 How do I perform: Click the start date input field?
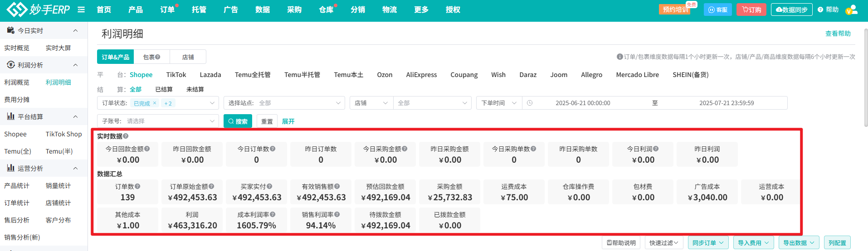(x=583, y=103)
